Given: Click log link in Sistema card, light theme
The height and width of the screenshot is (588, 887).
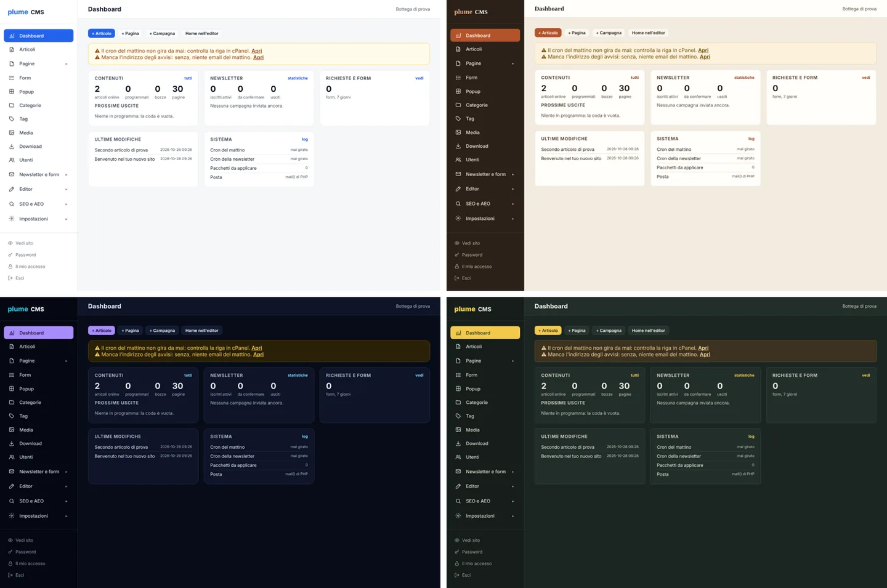Looking at the screenshot, I should [305, 139].
